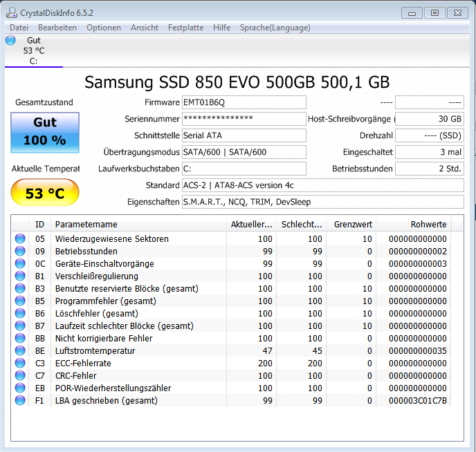Screen dimensions: 476x452
Task: Click the Gut 100 % health status button
Action: (x=45, y=133)
